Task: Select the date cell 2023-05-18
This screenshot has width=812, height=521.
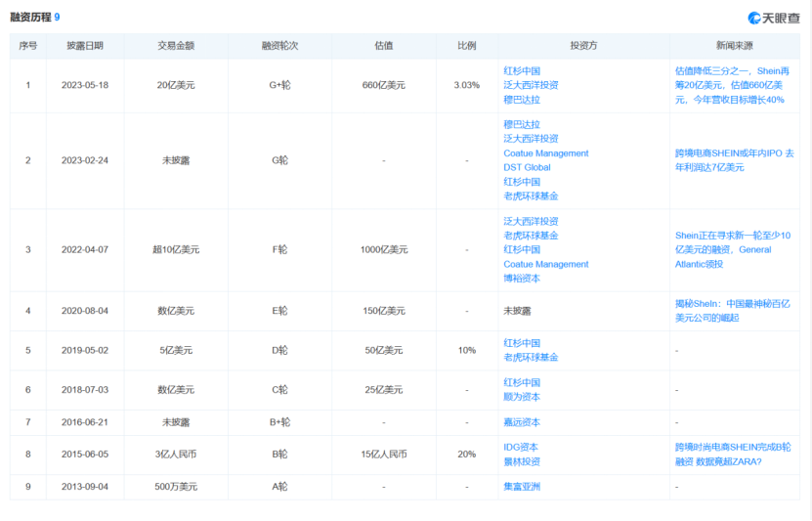Action: click(85, 85)
